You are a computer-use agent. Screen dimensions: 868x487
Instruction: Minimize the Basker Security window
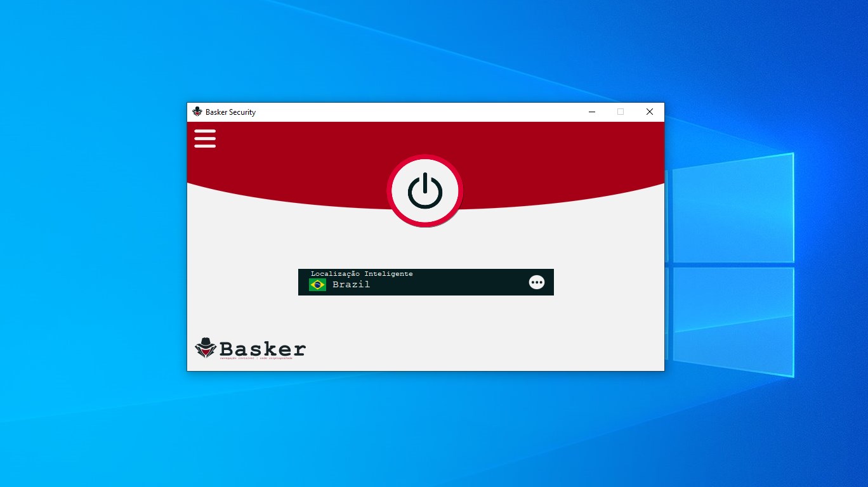(x=592, y=112)
